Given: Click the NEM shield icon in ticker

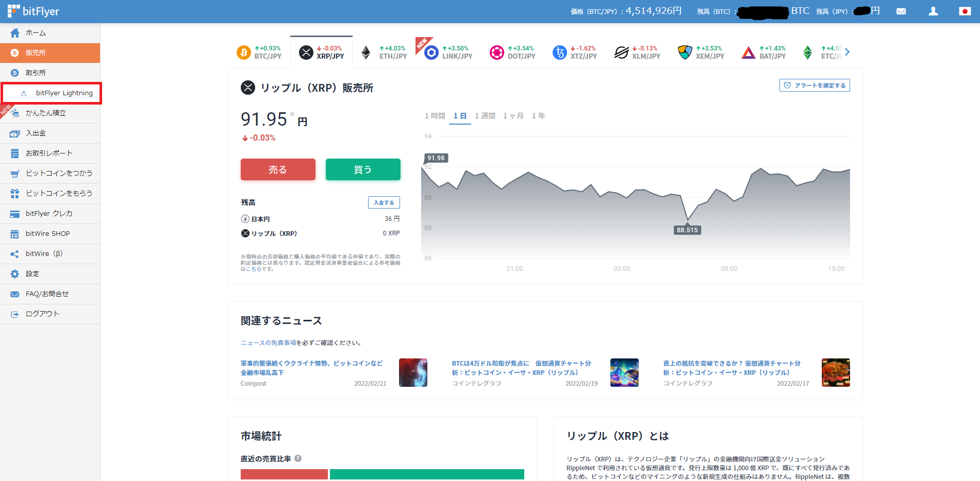Looking at the screenshot, I should [685, 53].
